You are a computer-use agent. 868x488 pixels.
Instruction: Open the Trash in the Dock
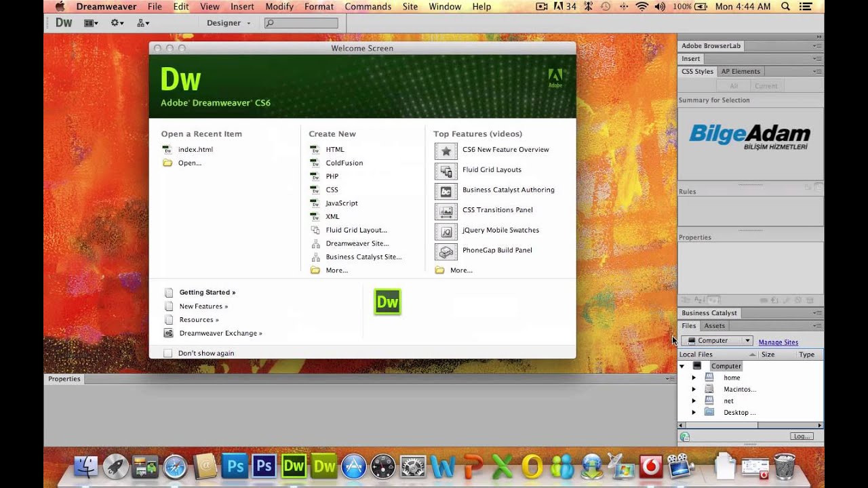tap(785, 466)
